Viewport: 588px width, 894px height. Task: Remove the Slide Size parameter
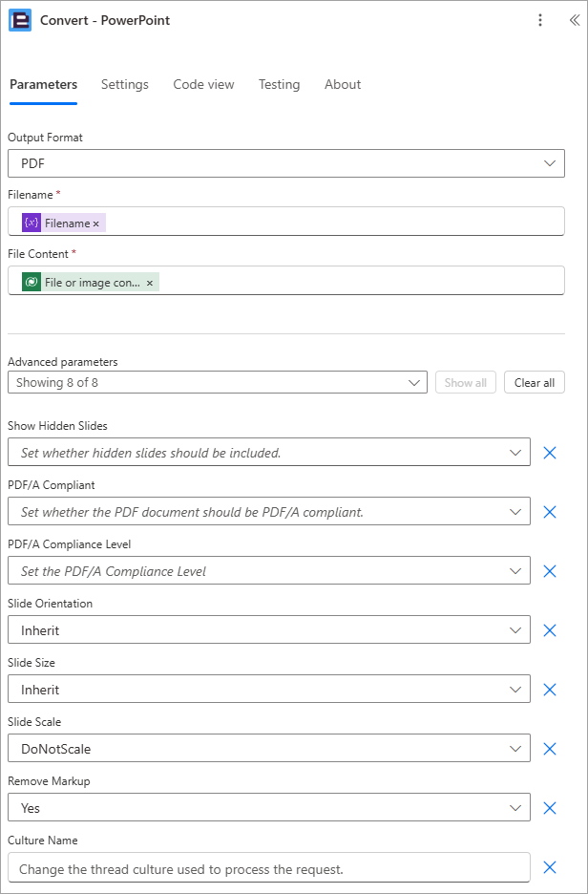(x=549, y=690)
